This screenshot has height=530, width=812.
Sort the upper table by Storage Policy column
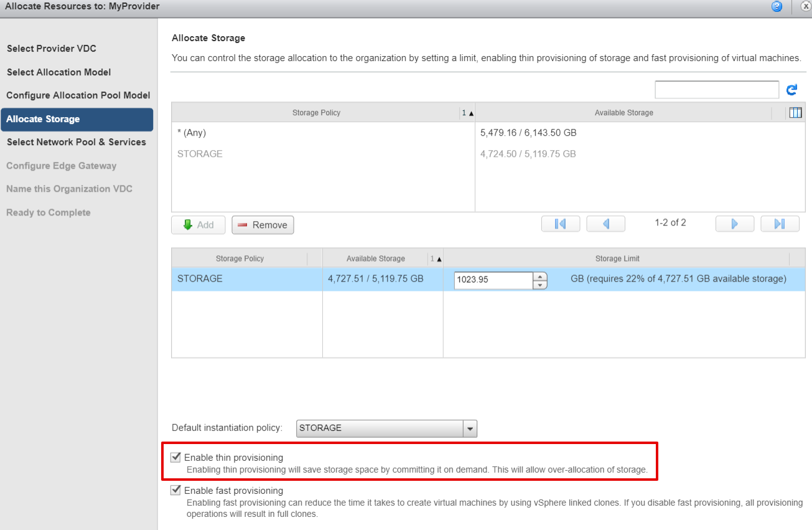coord(316,113)
